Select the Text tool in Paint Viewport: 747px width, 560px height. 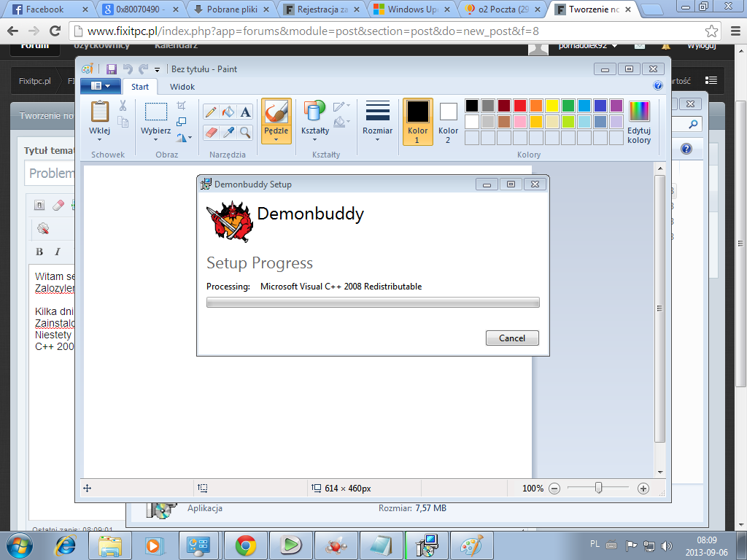[245, 112]
